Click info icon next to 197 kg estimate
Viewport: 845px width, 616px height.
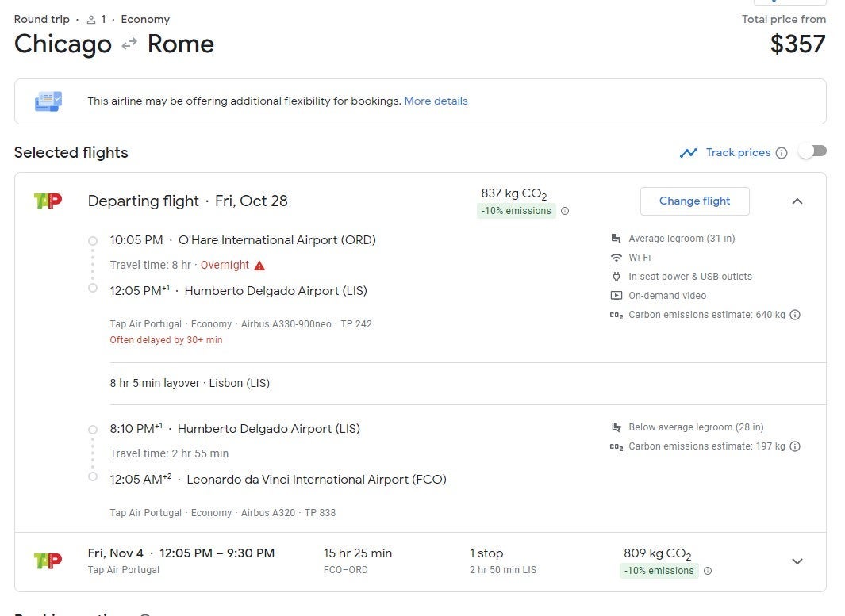coord(795,446)
